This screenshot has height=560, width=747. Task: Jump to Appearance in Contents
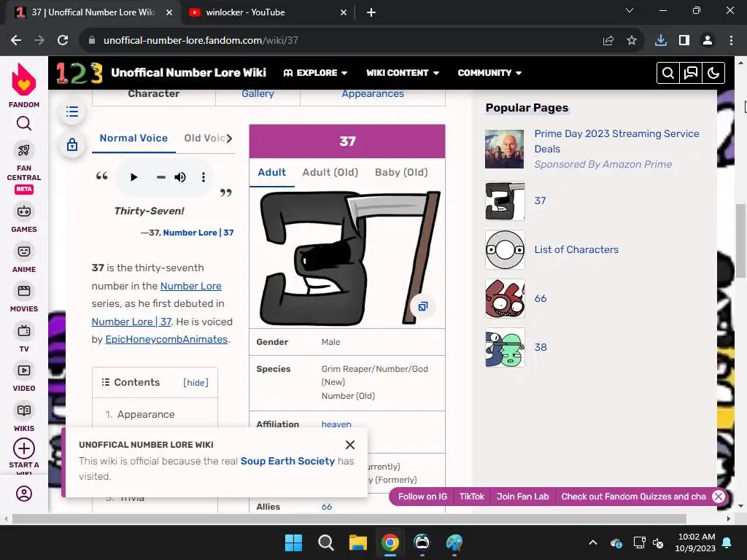tap(146, 414)
